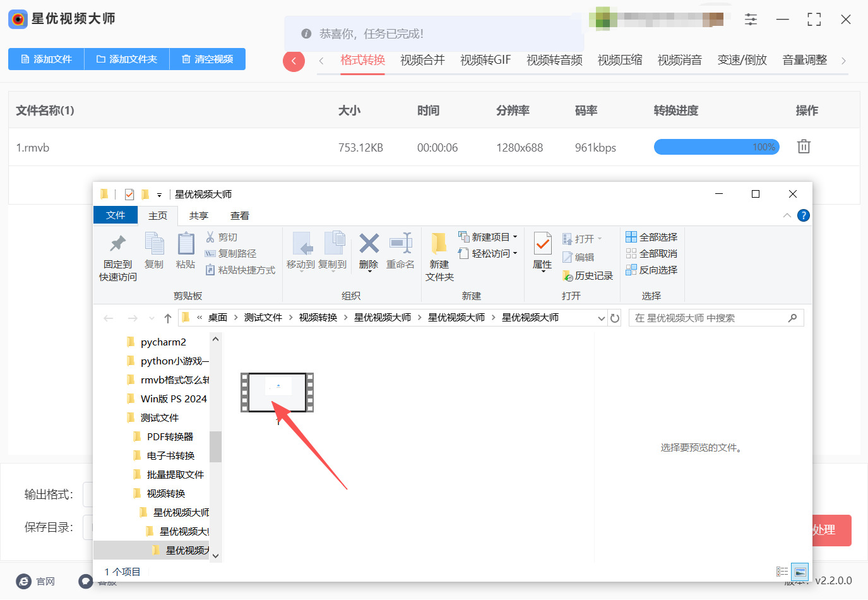Click the trash icon for 1.rmvb
The height and width of the screenshot is (600, 868).
[803, 147]
